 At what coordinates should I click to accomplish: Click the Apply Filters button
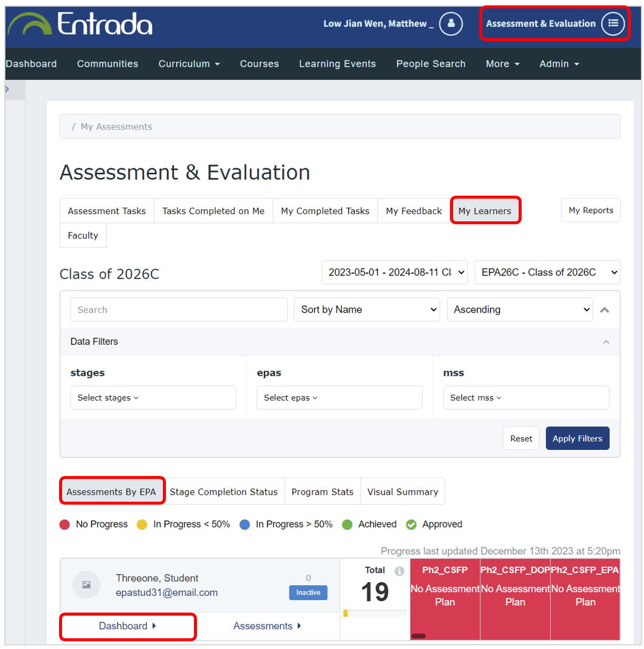click(x=577, y=438)
